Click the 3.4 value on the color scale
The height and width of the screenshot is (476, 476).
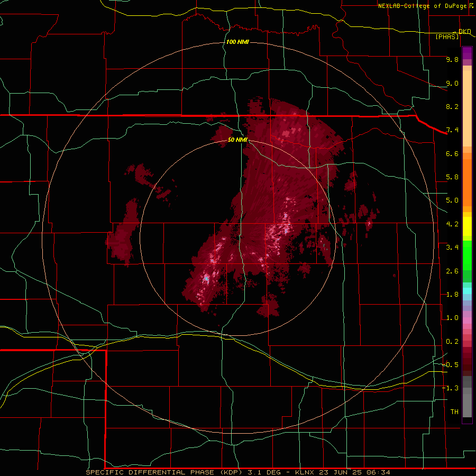452,248
